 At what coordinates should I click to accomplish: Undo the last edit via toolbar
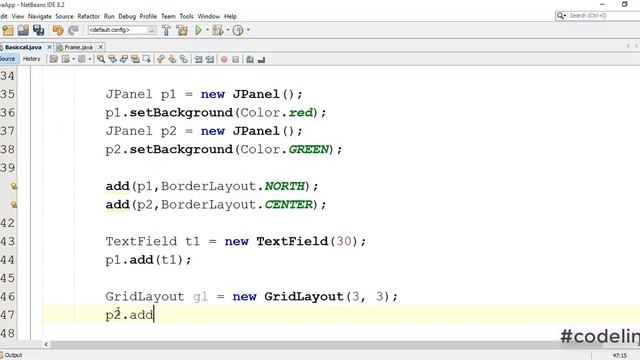coord(58,30)
